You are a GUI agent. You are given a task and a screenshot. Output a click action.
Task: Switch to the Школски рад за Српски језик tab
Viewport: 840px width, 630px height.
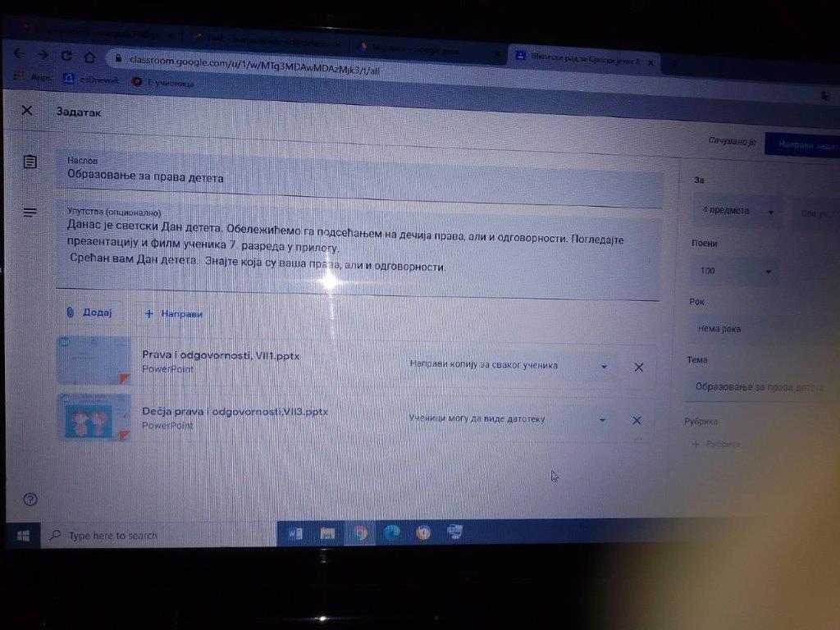(x=584, y=59)
